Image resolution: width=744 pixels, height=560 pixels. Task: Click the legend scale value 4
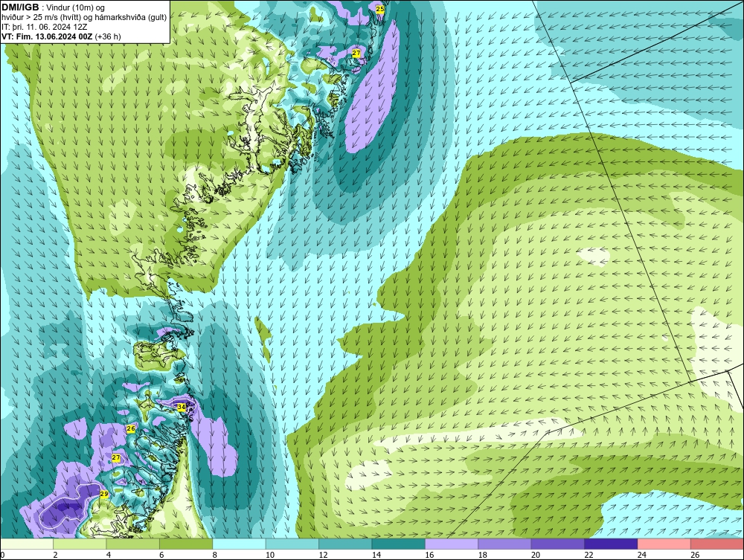click(109, 556)
